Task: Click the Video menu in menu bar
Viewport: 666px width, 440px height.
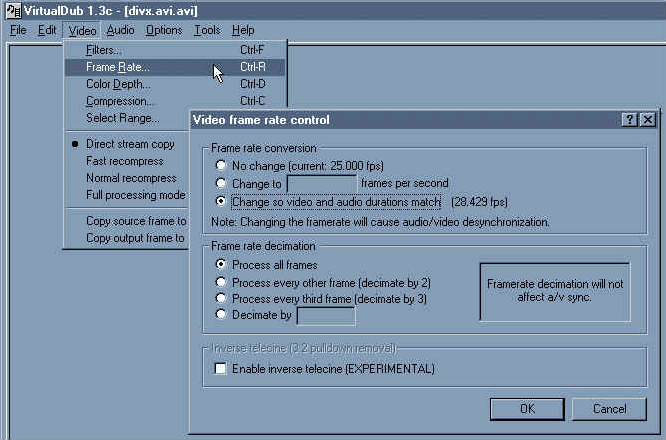Action: [82, 31]
